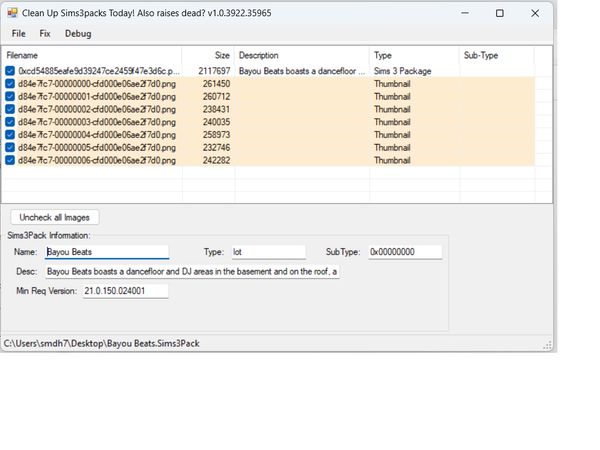The width and height of the screenshot is (600, 450).
Task: Open the File menu
Action: (x=18, y=34)
